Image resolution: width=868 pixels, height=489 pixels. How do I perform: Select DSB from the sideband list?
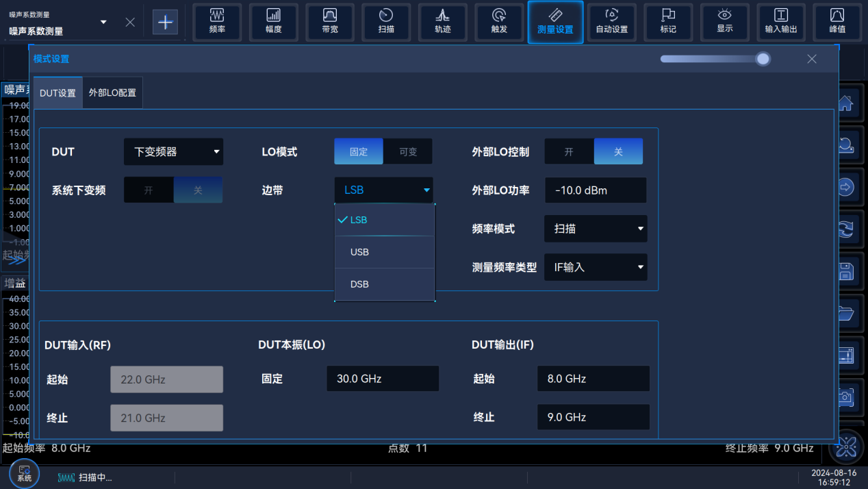tap(359, 284)
